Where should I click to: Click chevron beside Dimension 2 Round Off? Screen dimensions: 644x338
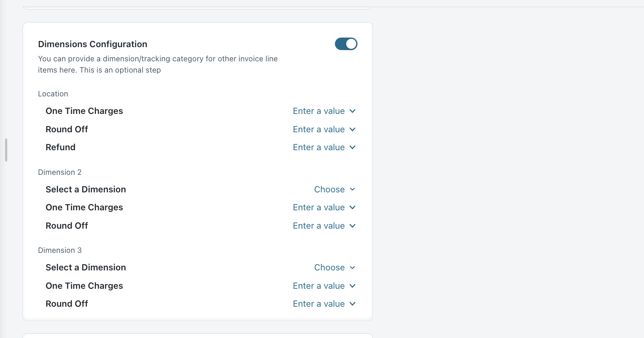point(352,226)
